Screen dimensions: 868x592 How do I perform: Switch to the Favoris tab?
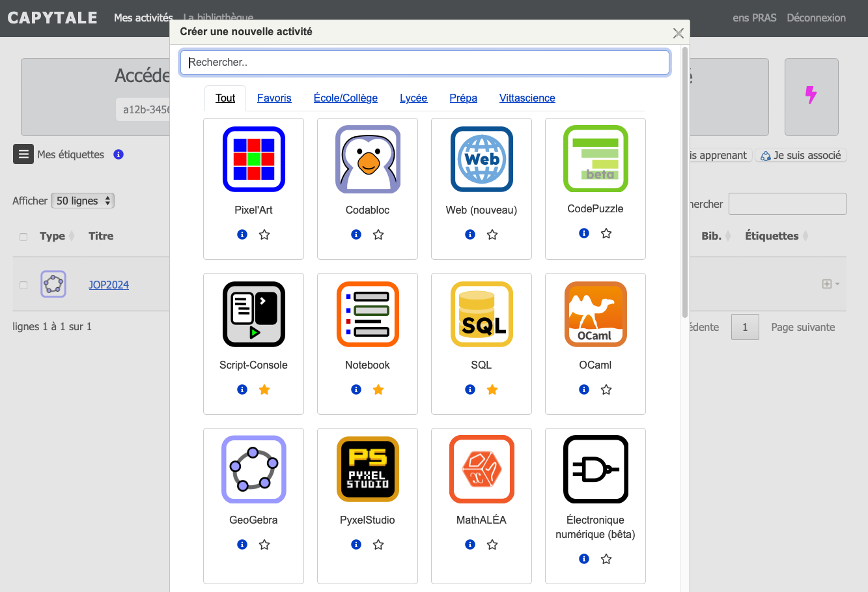[274, 98]
